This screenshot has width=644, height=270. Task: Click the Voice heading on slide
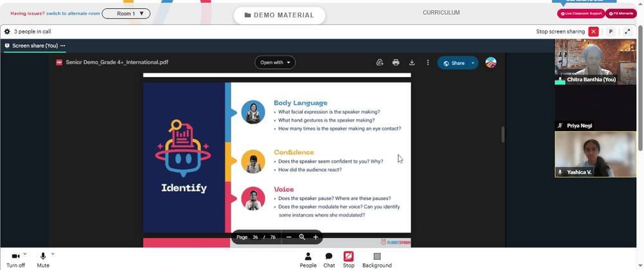[x=284, y=189]
